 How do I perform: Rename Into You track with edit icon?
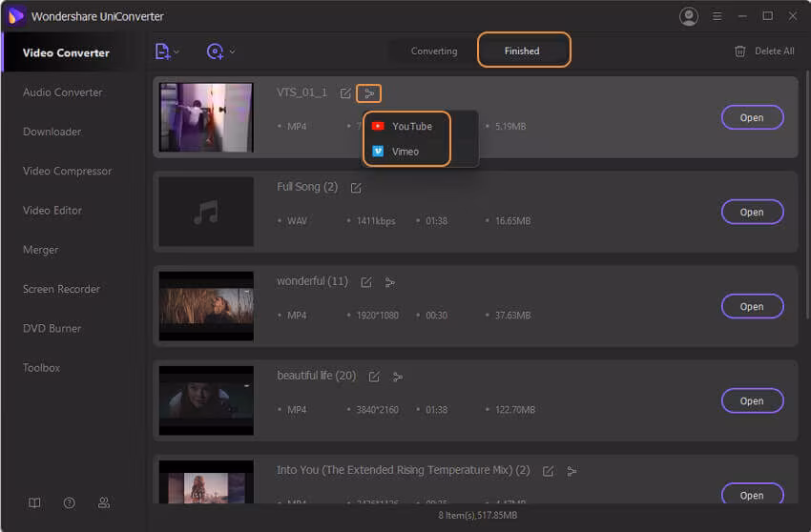[549, 471]
